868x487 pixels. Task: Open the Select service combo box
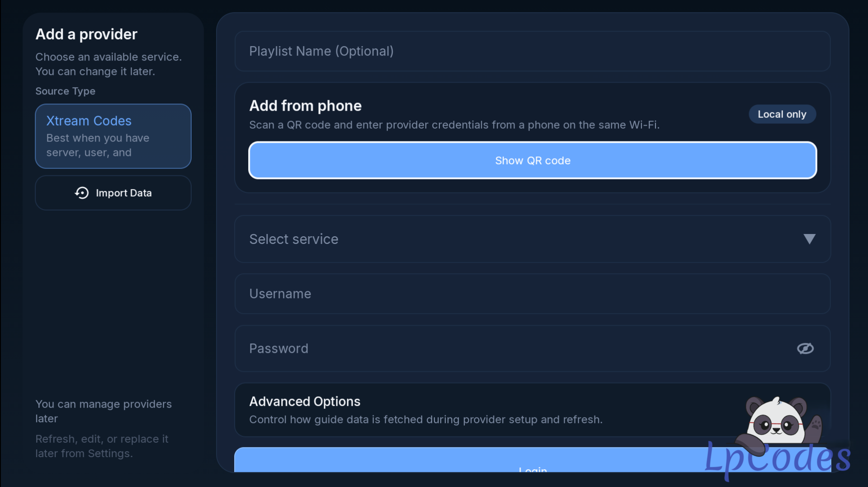click(533, 239)
